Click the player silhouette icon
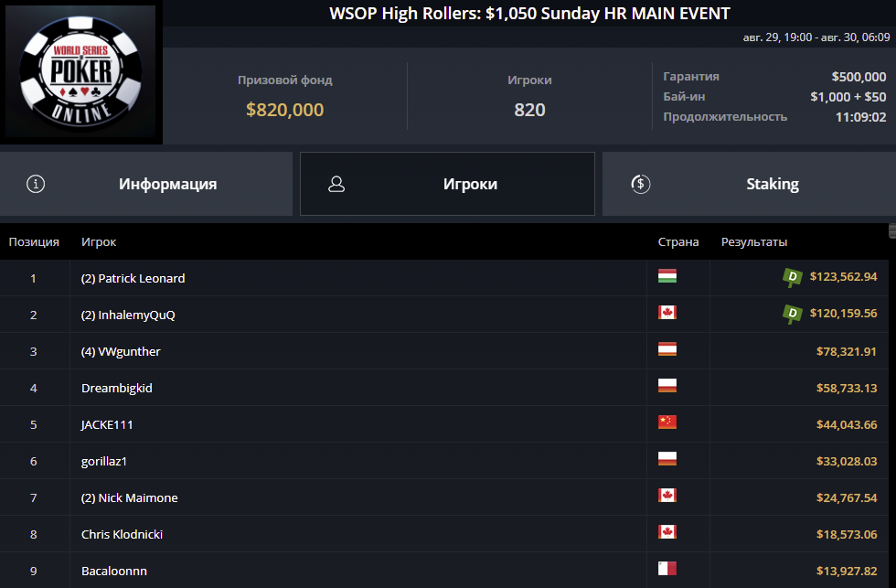This screenshot has height=588, width=896. 336,184
